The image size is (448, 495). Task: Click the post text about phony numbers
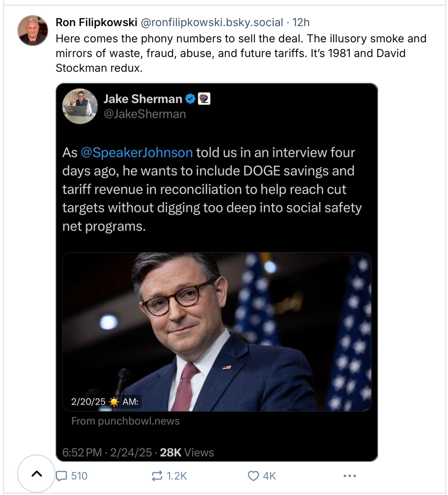pos(241,53)
